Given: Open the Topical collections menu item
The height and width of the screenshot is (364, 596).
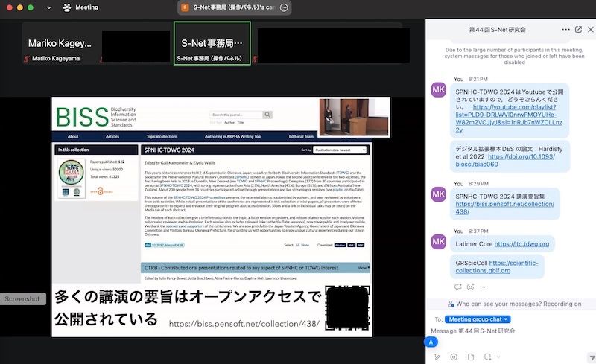Looking at the screenshot, I should click(162, 136).
